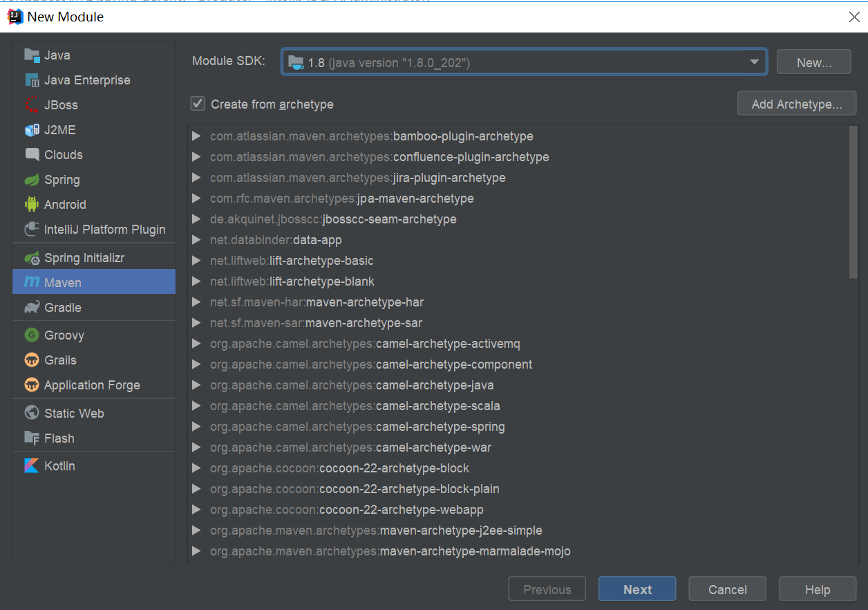Click the IntelliJ Platform Plugin icon
The height and width of the screenshot is (610, 868).
pos(32,230)
